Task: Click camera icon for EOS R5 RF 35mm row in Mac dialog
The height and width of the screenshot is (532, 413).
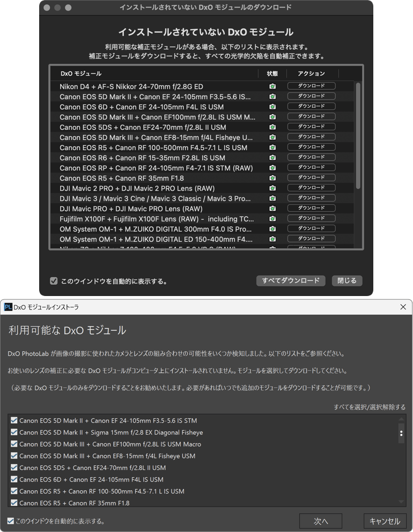Action: [272, 178]
